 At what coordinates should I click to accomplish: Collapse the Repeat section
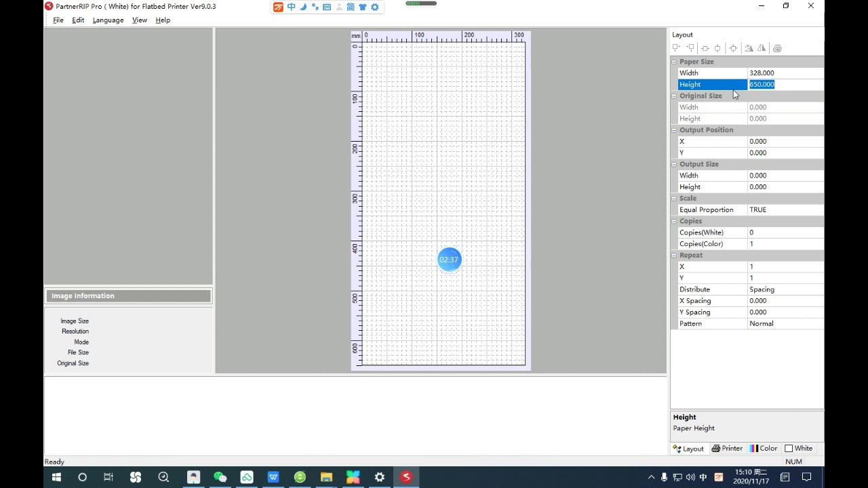(674, 256)
